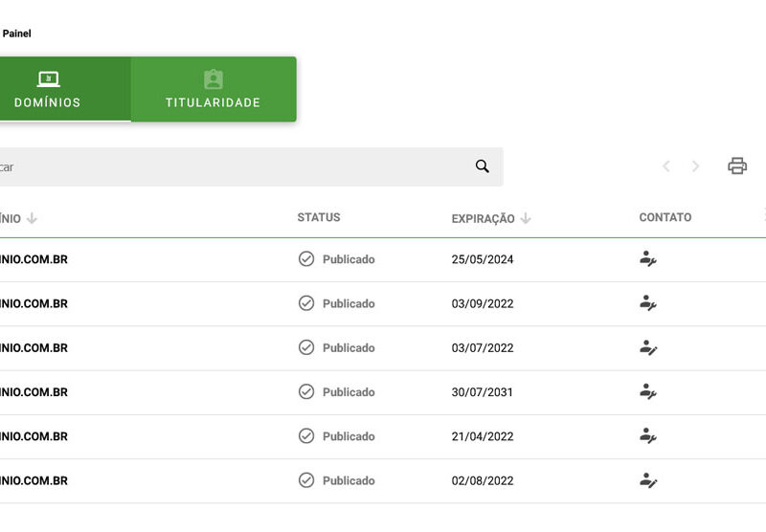Screen dimensions: 766x532
Task: Click Publicado check icon for 03/09/2022 row
Action: click(x=306, y=303)
